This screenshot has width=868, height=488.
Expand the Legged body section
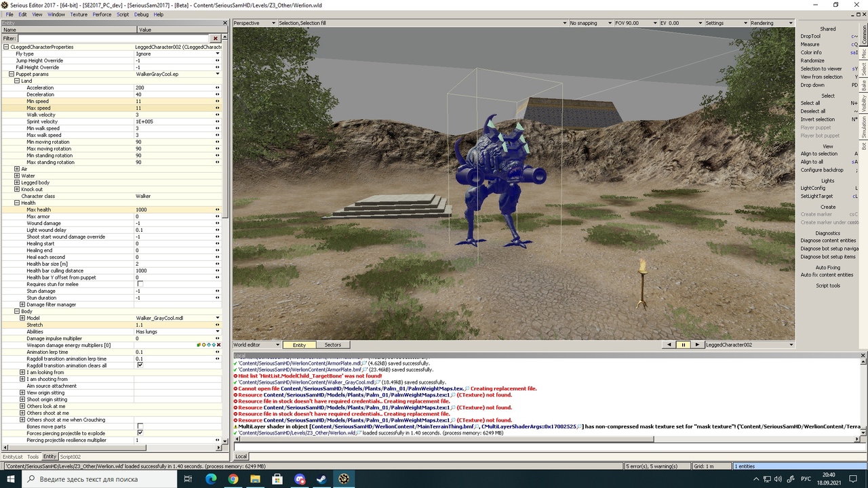point(17,182)
